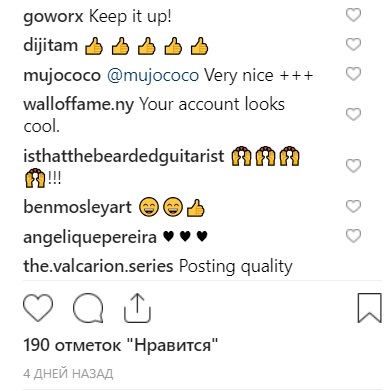Follow the @mujococo mention link
The height and width of the screenshot is (391, 388).
coord(153,75)
